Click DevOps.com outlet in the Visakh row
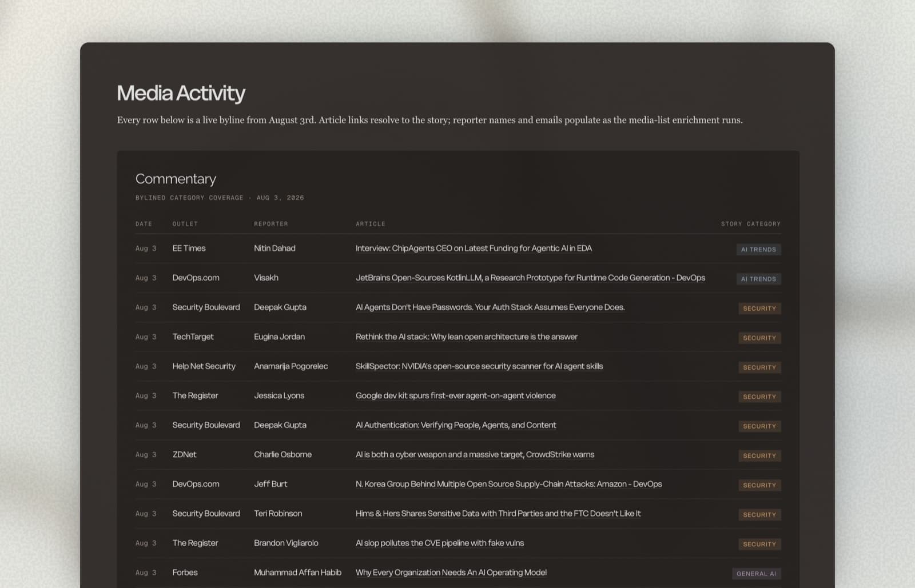The image size is (915, 588). point(196,278)
